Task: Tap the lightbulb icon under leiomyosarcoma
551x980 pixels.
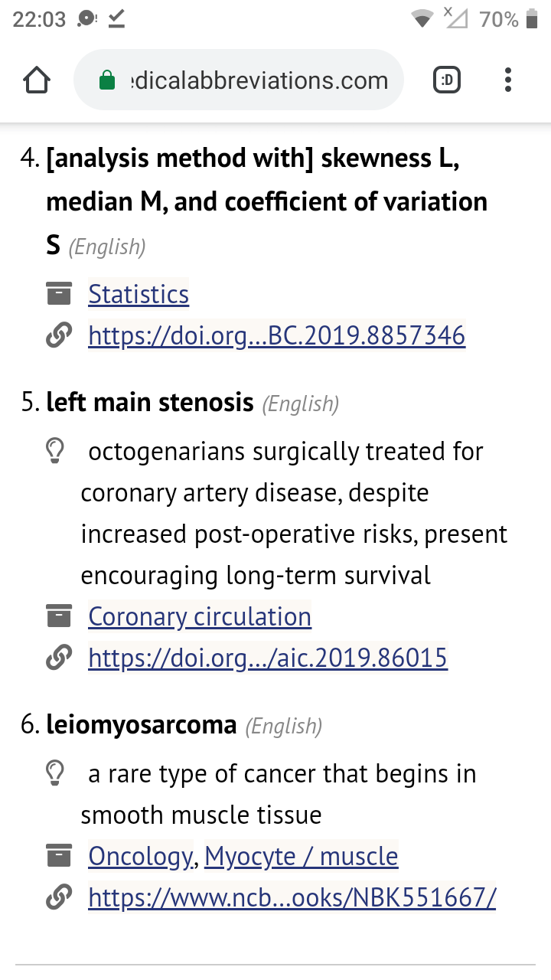Action: 55,774
